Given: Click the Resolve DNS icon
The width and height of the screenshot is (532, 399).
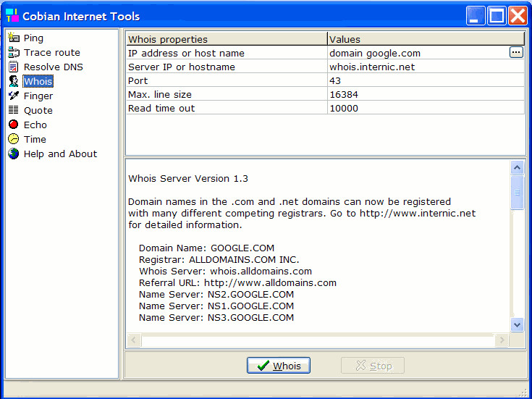Looking at the screenshot, I should tap(14, 67).
